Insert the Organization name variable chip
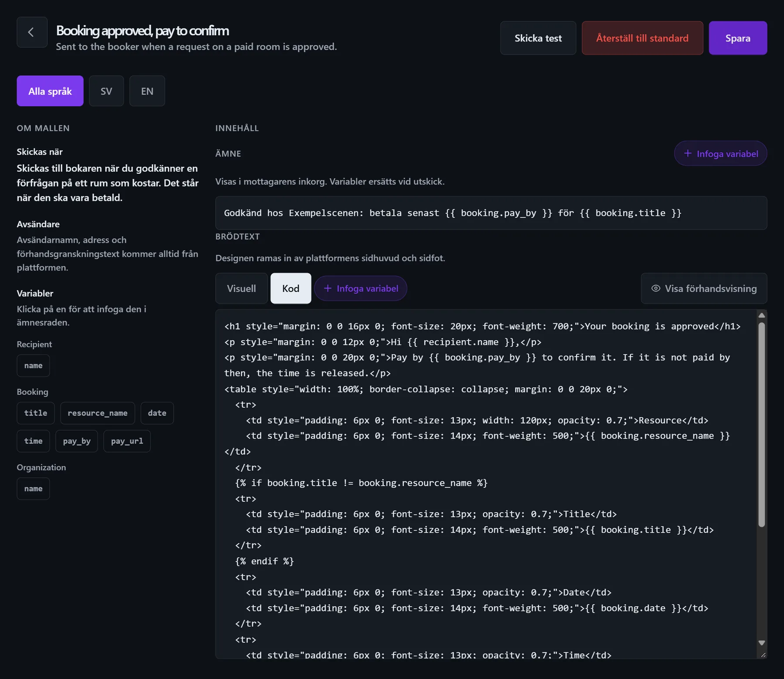This screenshot has width=784, height=679. (x=34, y=489)
